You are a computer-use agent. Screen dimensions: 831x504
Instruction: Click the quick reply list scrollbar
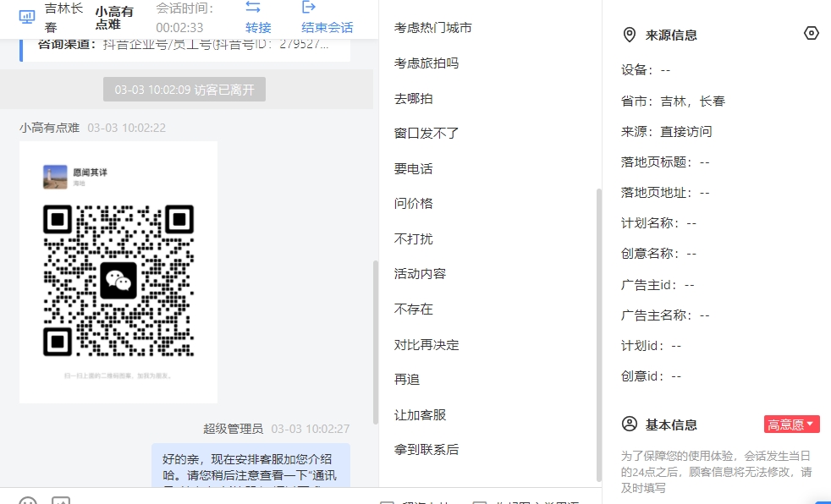pyautogui.click(x=599, y=335)
